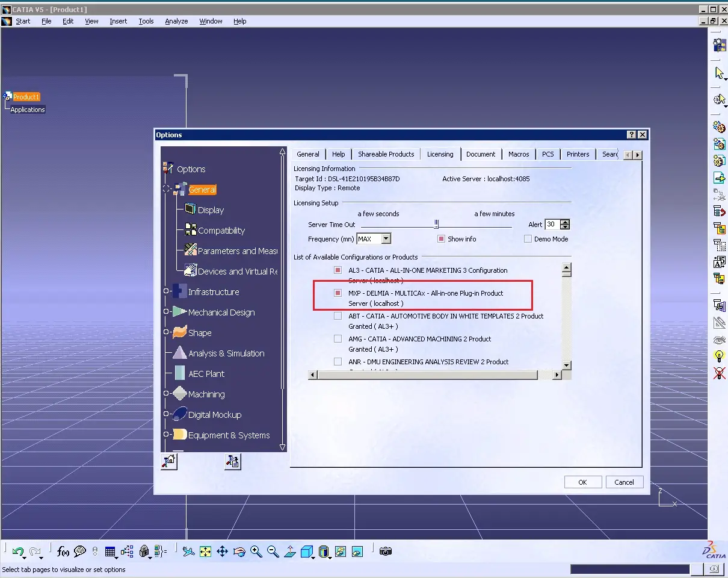Expand the Digital Mockup tree node
Viewport: 728px width, 578px height.
pyautogui.click(x=167, y=414)
